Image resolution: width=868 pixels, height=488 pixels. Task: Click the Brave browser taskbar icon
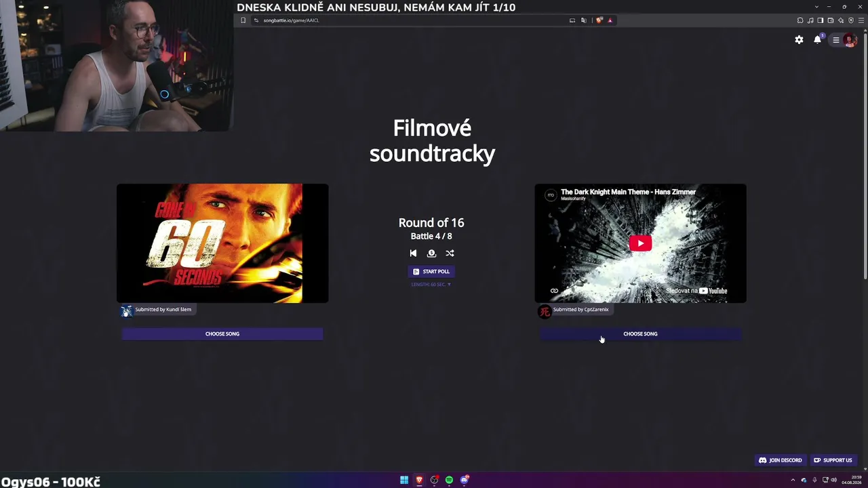tap(419, 480)
